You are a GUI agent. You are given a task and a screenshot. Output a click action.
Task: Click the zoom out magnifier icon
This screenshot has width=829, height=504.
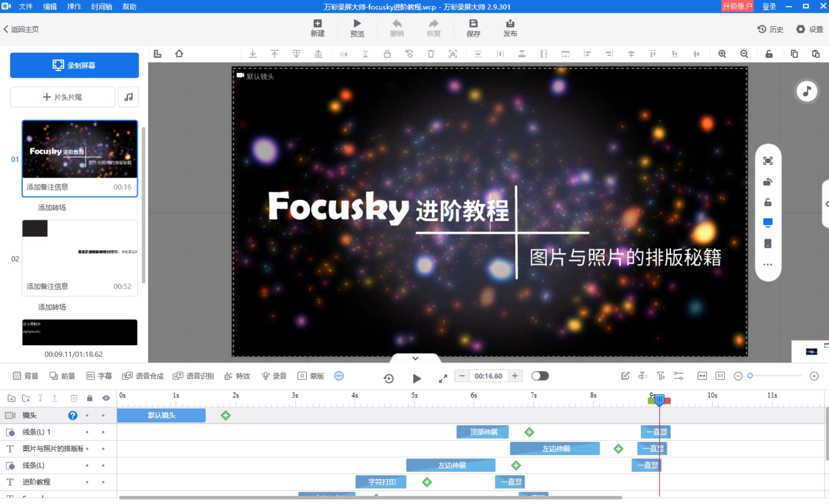coord(744,54)
